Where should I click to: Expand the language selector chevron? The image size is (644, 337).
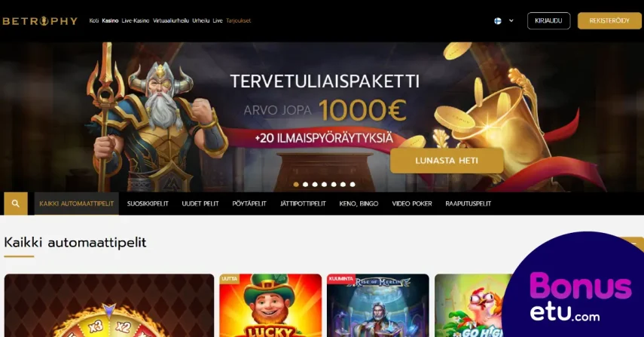pyautogui.click(x=511, y=20)
